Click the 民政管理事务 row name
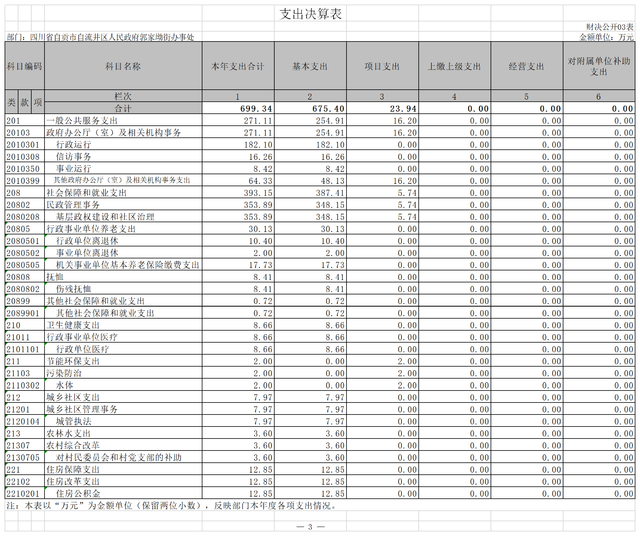 [73, 205]
